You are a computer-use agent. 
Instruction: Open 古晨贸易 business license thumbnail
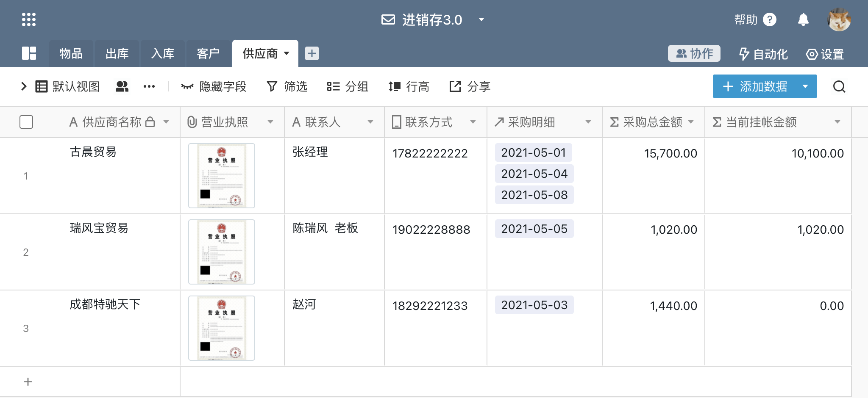(x=222, y=176)
